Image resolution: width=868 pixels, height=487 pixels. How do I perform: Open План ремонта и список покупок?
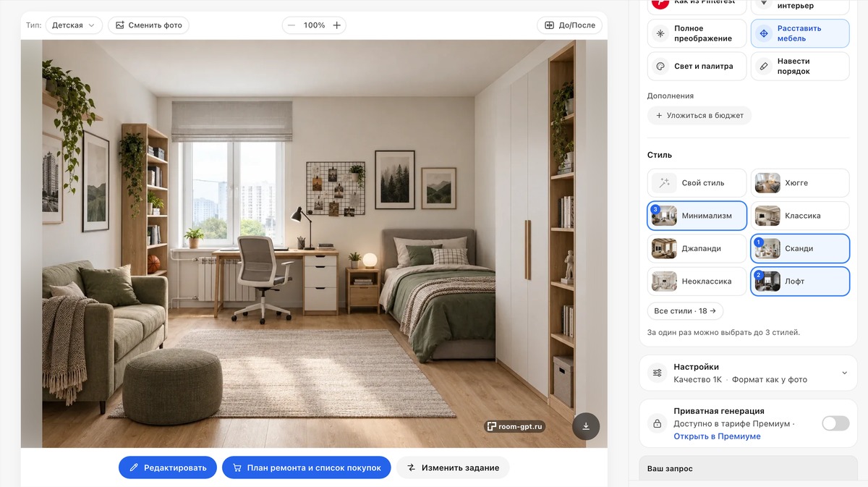pyautogui.click(x=307, y=467)
